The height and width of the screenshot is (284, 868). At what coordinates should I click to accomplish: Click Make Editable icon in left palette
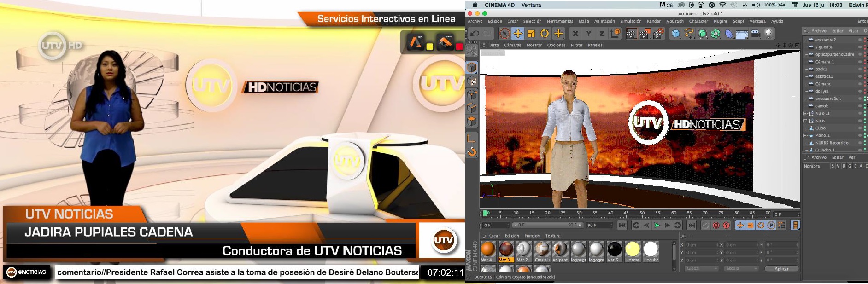click(471, 51)
